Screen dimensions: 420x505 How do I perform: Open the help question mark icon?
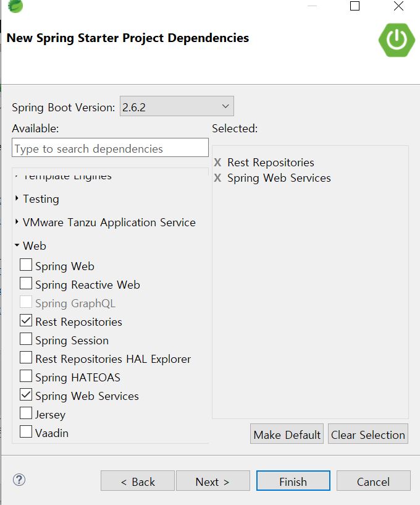[19, 480]
